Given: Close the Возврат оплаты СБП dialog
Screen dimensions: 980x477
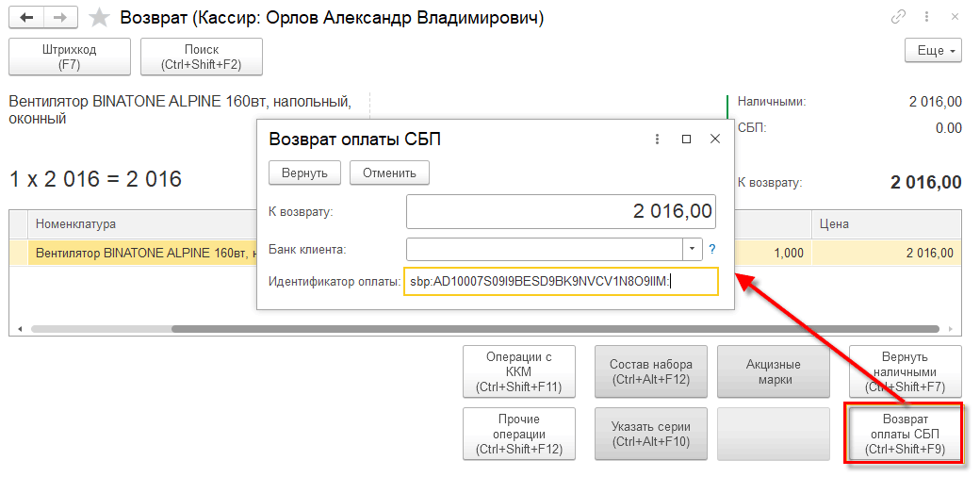Looking at the screenshot, I should click(715, 140).
